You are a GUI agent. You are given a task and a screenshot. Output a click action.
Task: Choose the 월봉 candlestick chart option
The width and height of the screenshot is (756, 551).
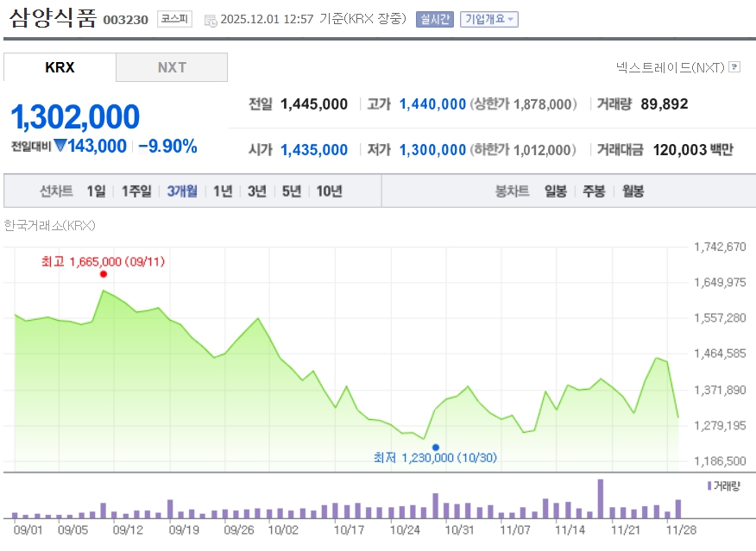[633, 191]
